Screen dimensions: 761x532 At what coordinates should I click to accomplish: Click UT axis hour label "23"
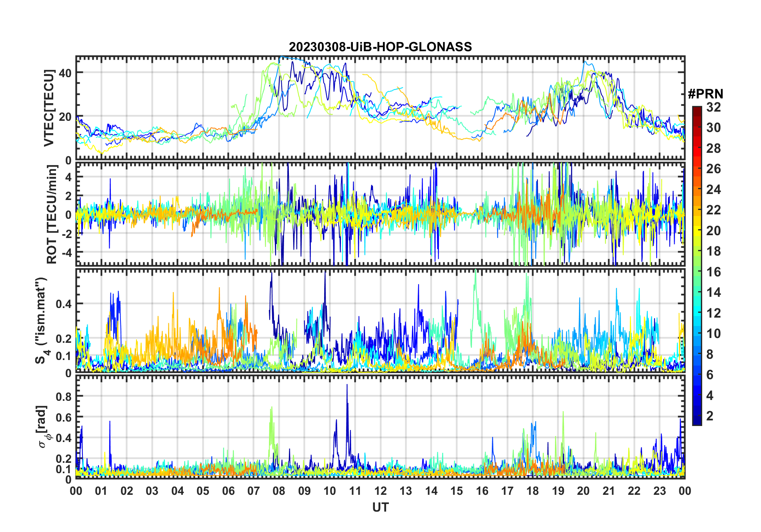pos(660,491)
